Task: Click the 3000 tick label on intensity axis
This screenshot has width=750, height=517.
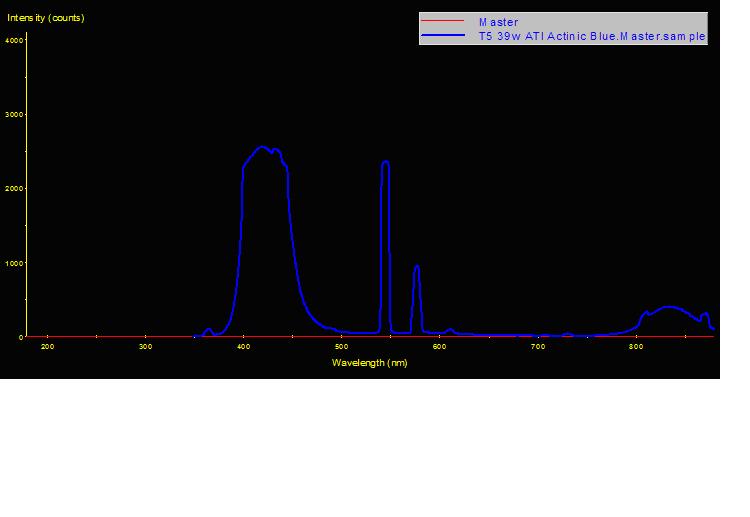Action: 14,115
